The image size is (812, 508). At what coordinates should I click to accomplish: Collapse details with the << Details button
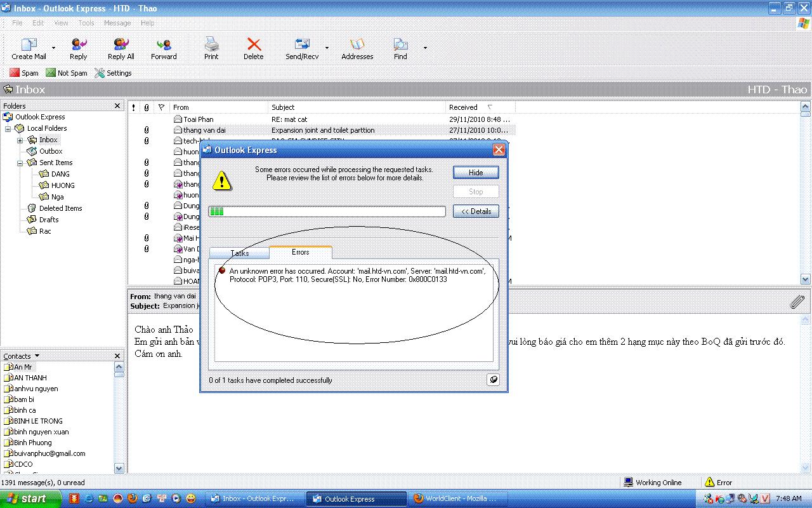(476, 211)
